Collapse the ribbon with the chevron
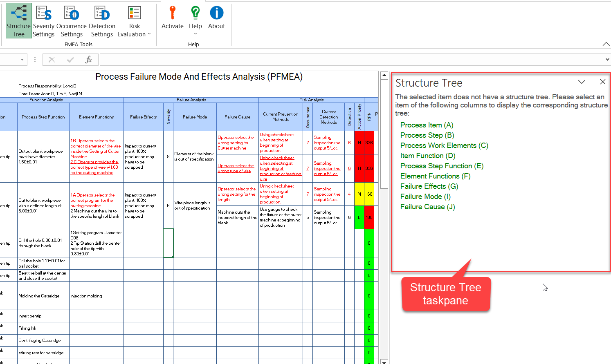 point(606,44)
